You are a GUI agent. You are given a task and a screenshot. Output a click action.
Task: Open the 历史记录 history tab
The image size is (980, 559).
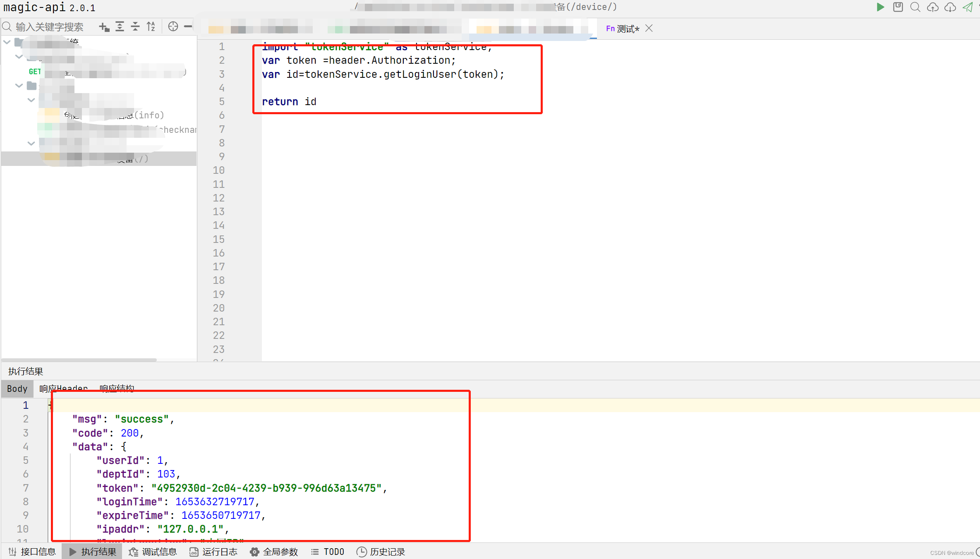click(x=381, y=552)
